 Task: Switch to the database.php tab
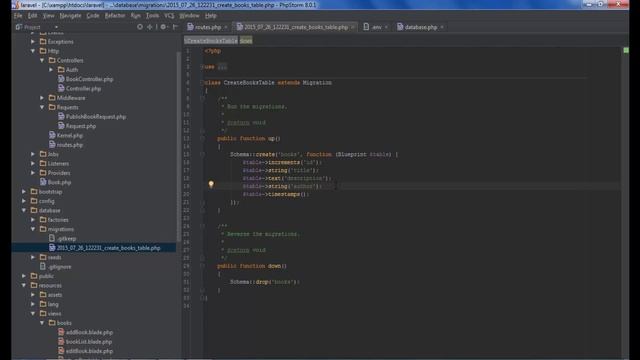click(x=421, y=27)
